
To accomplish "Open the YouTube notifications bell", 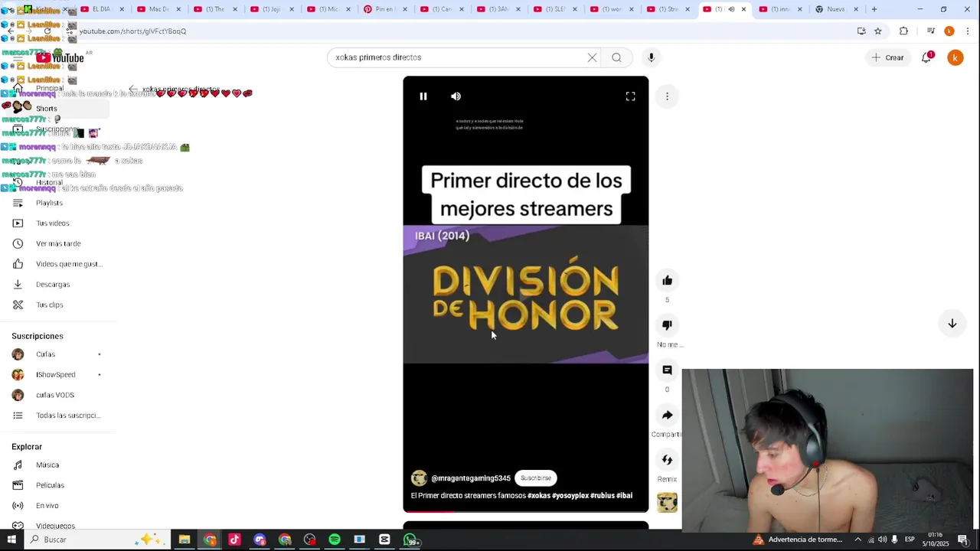I will coord(926,57).
